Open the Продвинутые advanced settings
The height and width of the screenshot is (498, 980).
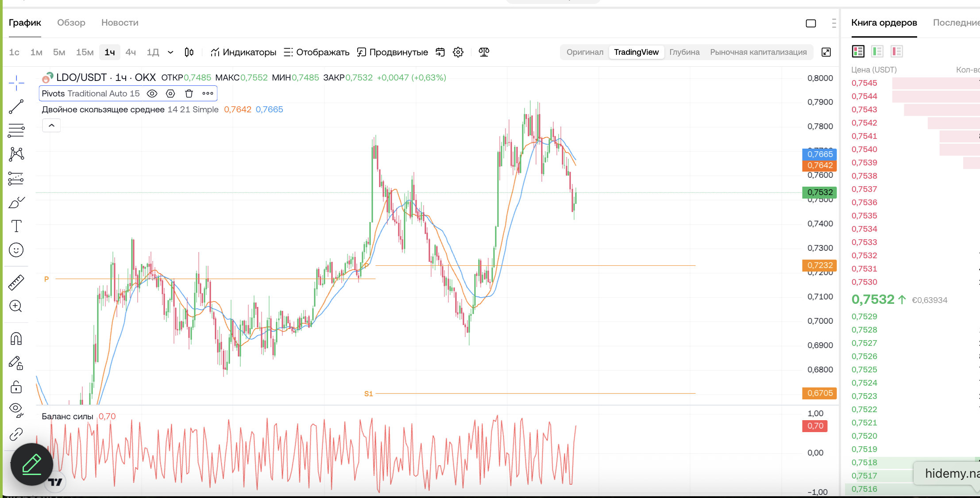[x=393, y=52]
